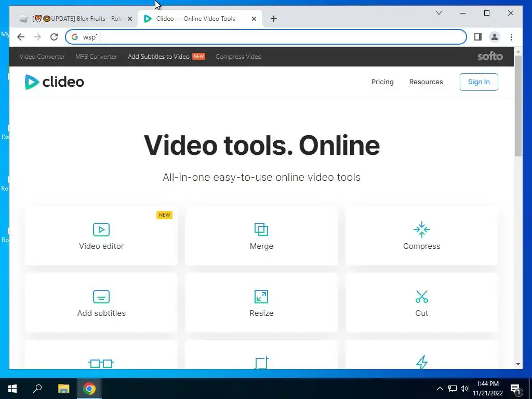This screenshot has width=532, height=399.
Task: Click the clideo logo
Action: click(x=54, y=82)
